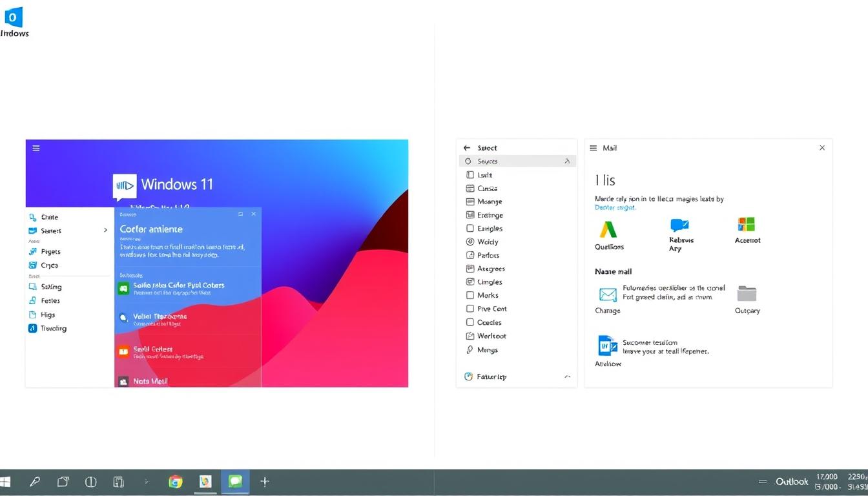Screen dimensions: 868x496
Task: Close the Mail window
Action: 822,148
